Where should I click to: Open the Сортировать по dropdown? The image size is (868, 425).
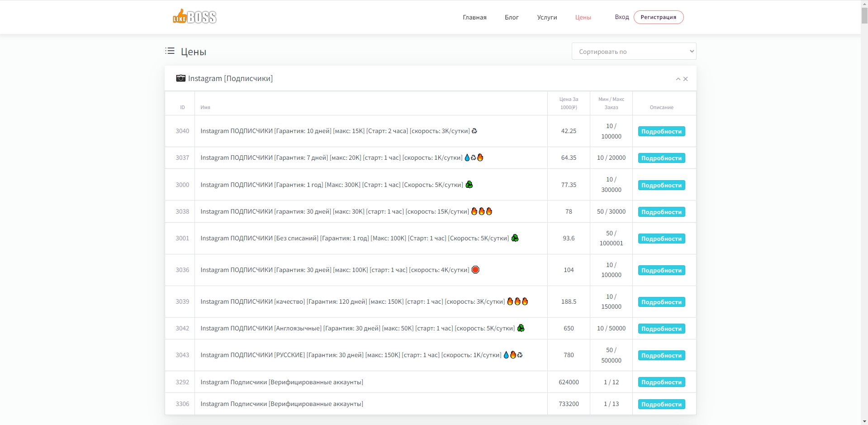[x=634, y=52]
